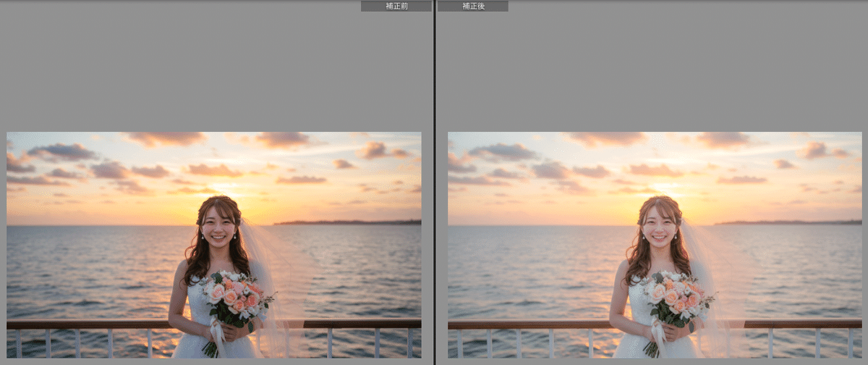Click the 補正後 label
The height and width of the screenshot is (365, 868).
473,6
